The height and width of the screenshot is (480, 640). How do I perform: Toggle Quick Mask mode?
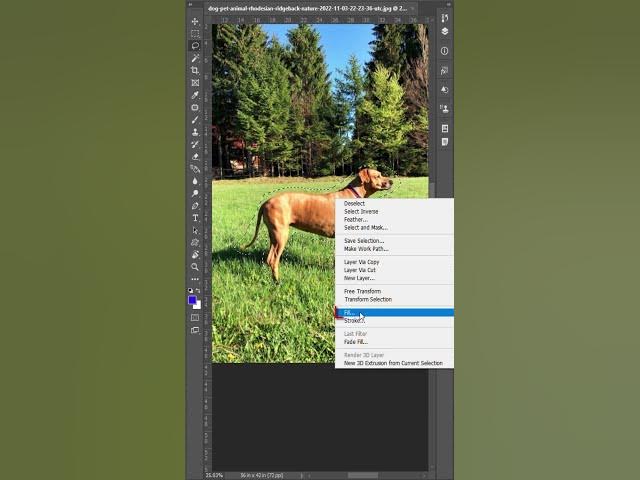[x=195, y=318]
